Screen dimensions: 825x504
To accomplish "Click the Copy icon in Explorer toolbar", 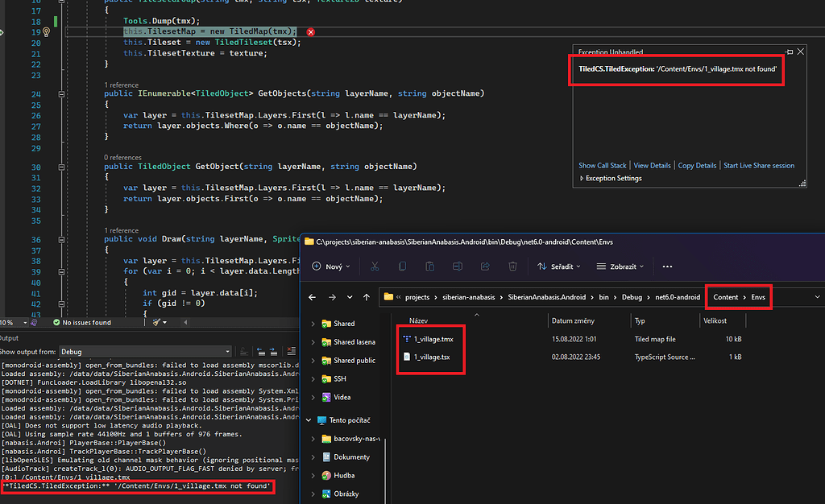I will (402, 266).
